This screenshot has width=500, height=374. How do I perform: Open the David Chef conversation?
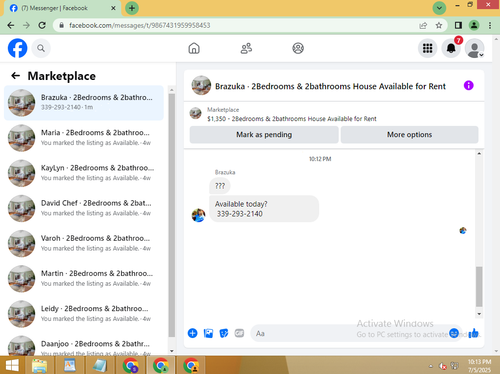(84, 208)
